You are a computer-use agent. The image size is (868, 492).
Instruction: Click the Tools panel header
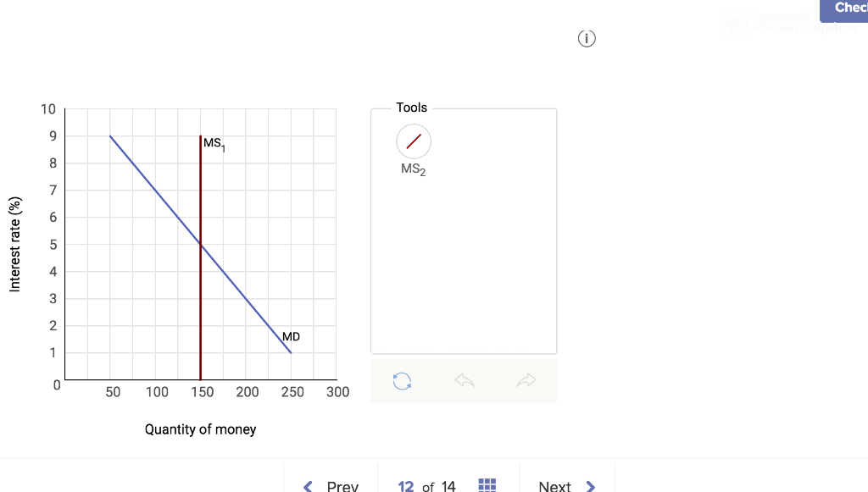[410, 108]
